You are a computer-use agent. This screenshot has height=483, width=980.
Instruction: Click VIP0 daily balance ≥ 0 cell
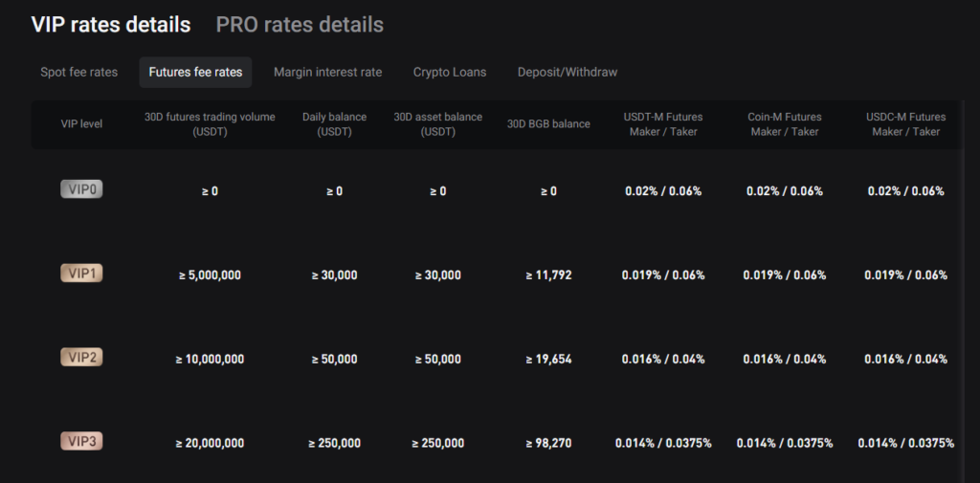pyautogui.click(x=334, y=191)
